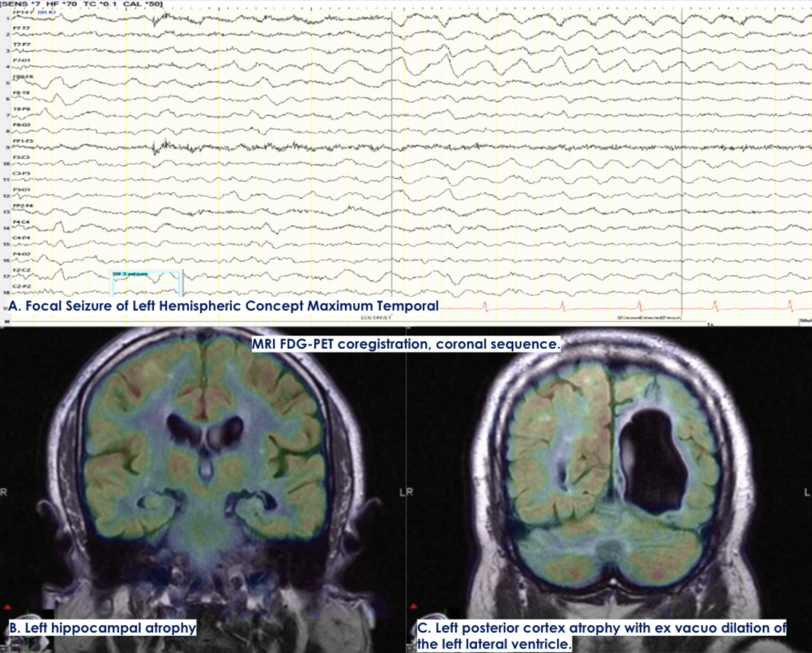Viewport: 812px width, 653px height.
Task: Click the TC *0.1 time constant setting
Action: coord(100,4)
